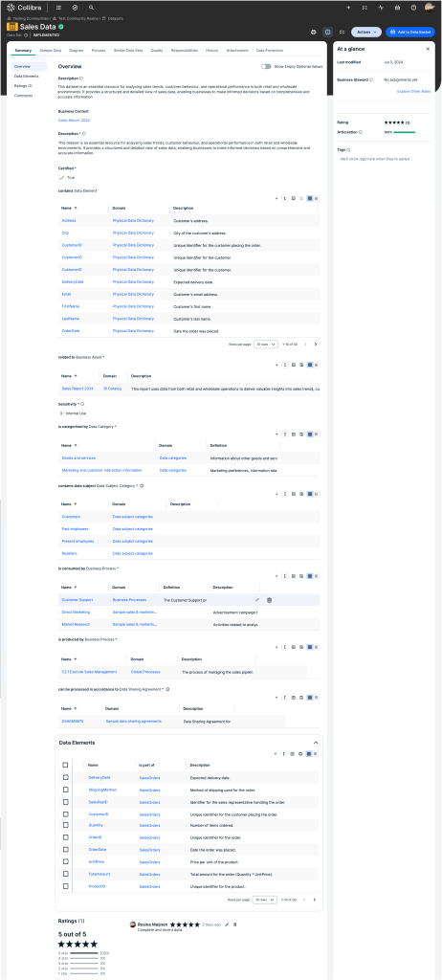This screenshot has height=980, width=442.
Task: Toggle the At a glance info icon
Action: [327, 32]
